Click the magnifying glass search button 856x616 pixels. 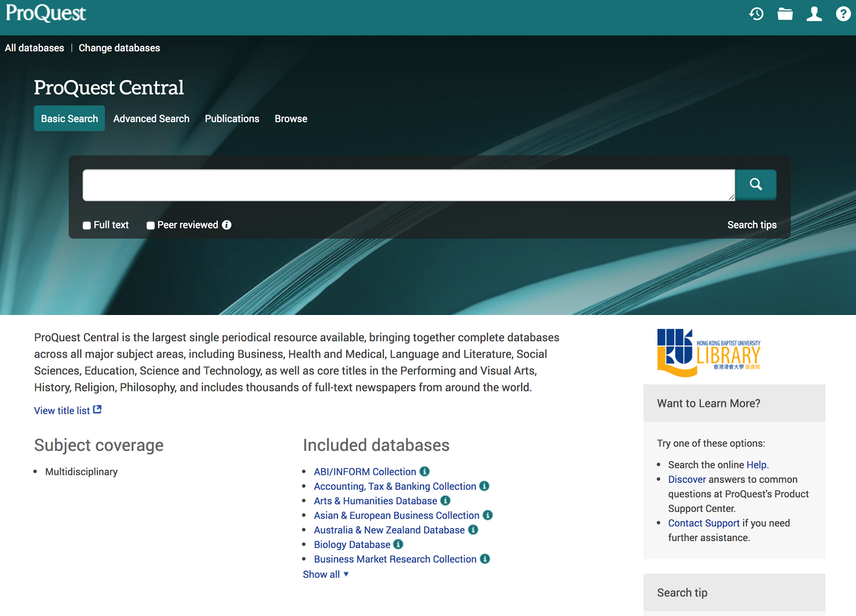(x=756, y=184)
